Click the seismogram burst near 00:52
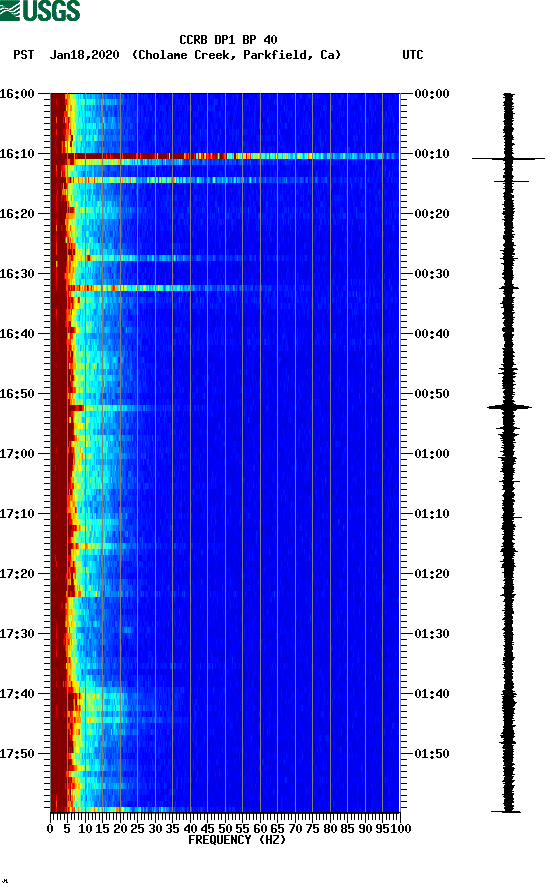Viewport: 552px width, 892px height. (x=509, y=407)
